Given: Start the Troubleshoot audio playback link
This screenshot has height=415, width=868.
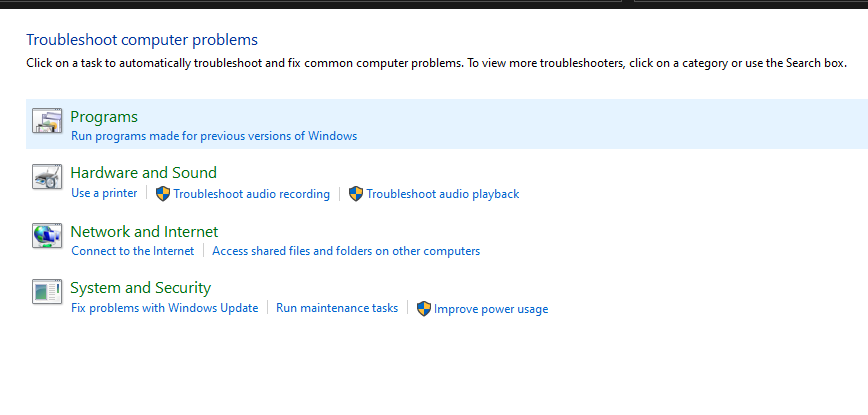Looking at the screenshot, I should tap(442, 194).
